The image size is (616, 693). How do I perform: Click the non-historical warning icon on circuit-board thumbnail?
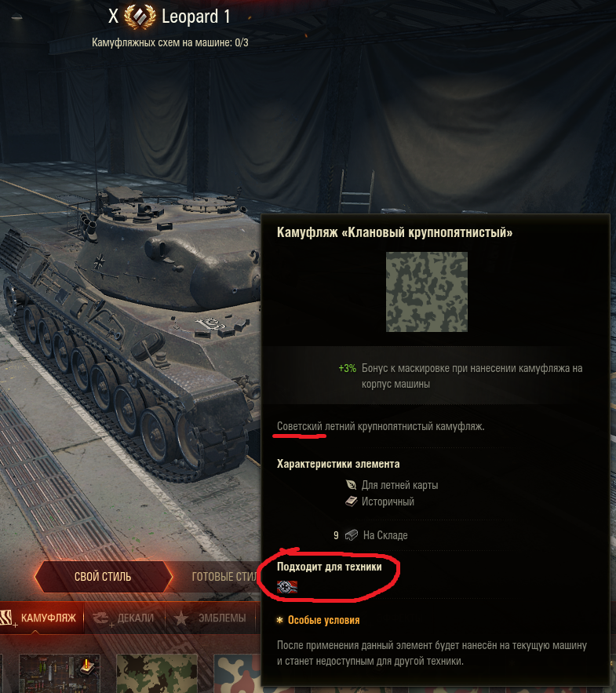tap(86, 666)
